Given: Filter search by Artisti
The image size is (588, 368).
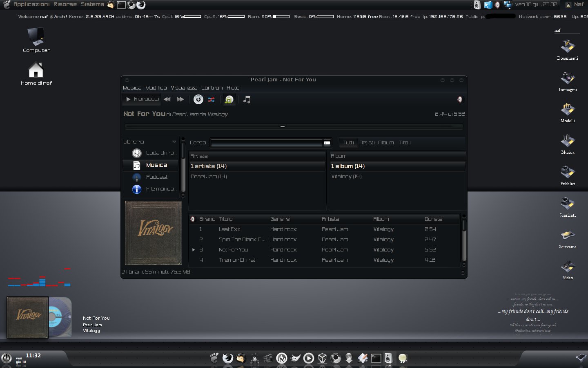Looking at the screenshot, I should pyautogui.click(x=367, y=143).
